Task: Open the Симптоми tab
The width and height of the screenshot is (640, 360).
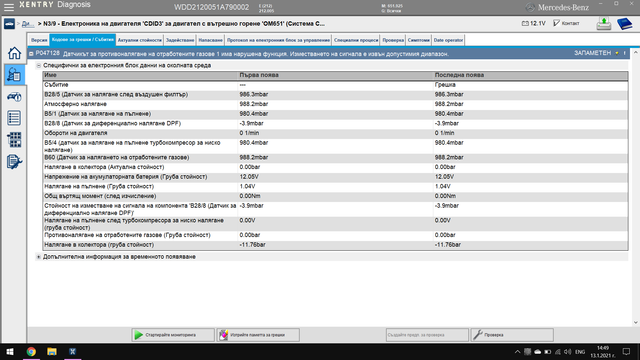Action: pos(419,40)
